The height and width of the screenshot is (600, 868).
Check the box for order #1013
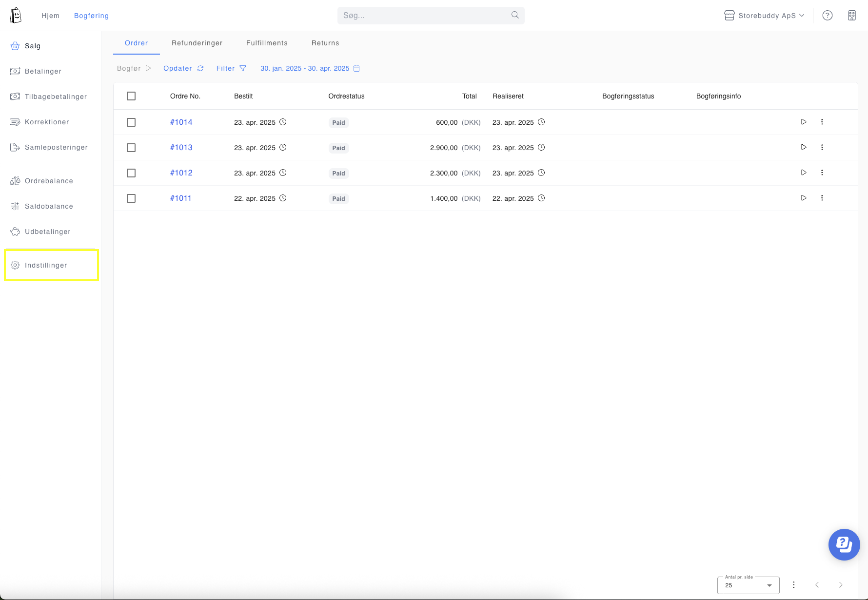[131, 148]
